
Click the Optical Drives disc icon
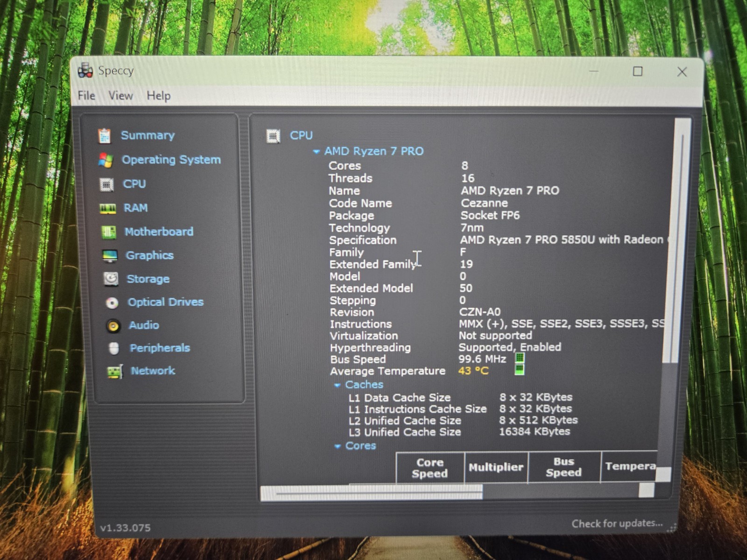pos(112,303)
